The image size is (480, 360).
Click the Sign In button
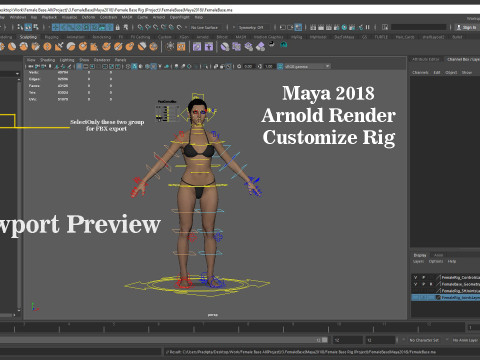(x=468, y=27)
